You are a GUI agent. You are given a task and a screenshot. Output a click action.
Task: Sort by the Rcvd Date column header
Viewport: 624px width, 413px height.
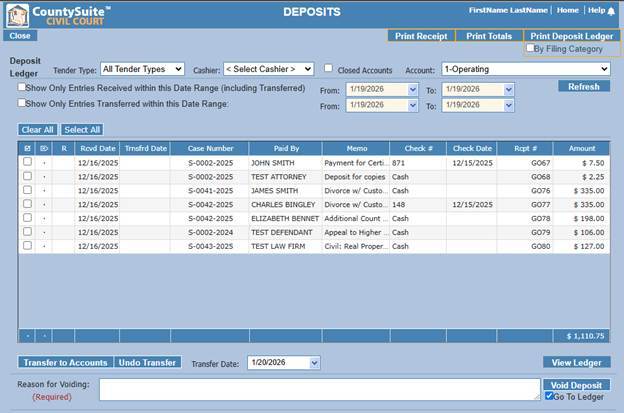[98, 148]
